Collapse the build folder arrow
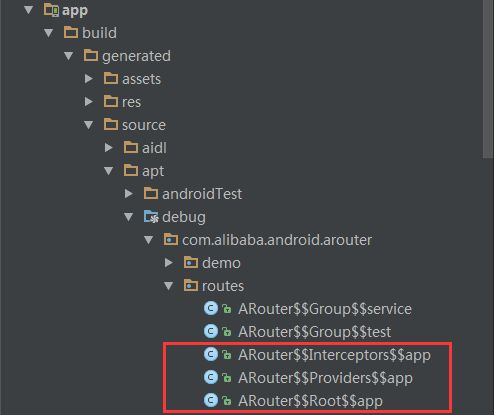This screenshot has height=415, width=494. 49,33
